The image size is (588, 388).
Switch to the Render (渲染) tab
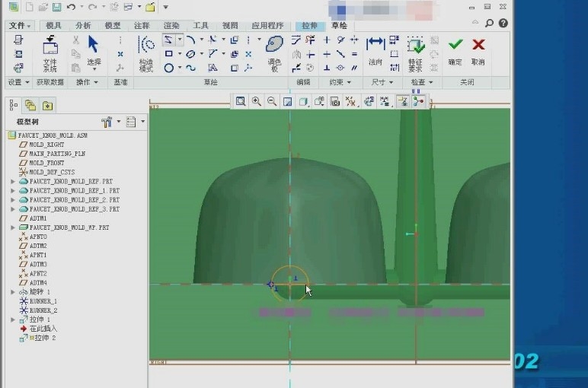[x=171, y=25]
